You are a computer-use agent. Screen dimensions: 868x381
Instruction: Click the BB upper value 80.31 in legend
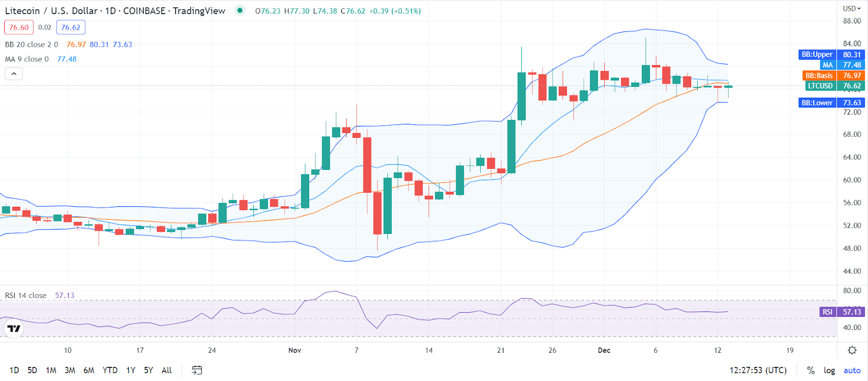(x=99, y=45)
